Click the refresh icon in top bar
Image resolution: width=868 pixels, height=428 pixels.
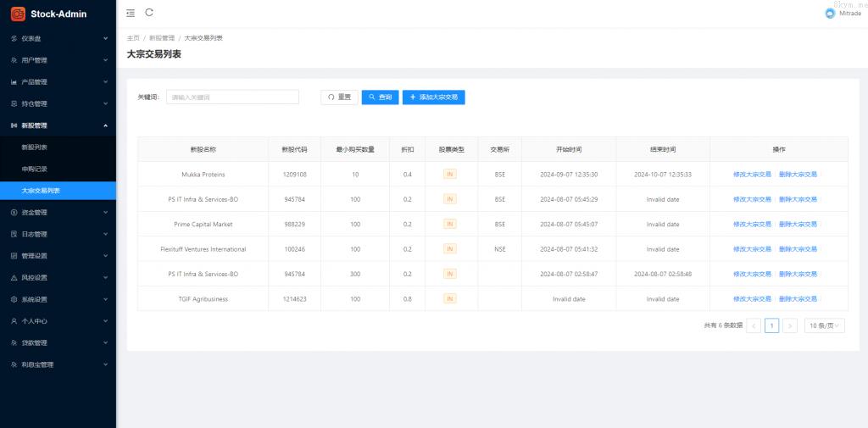(x=150, y=13)
